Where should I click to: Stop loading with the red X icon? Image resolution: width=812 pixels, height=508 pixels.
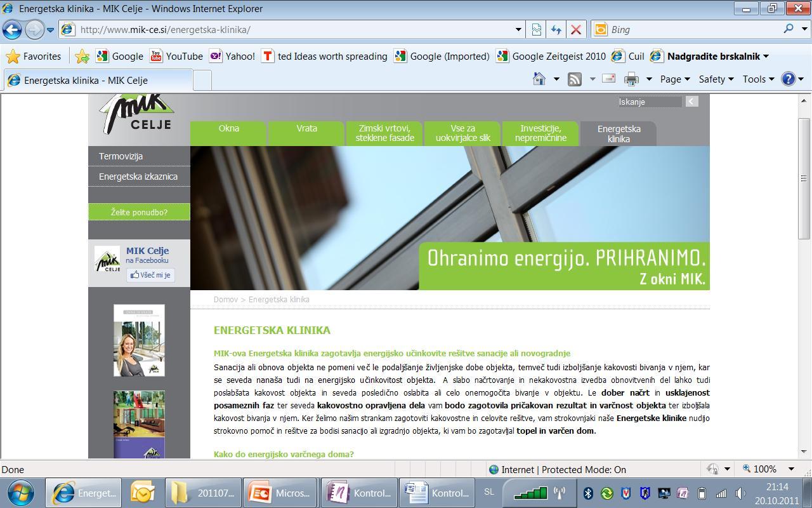click(576, 29)
